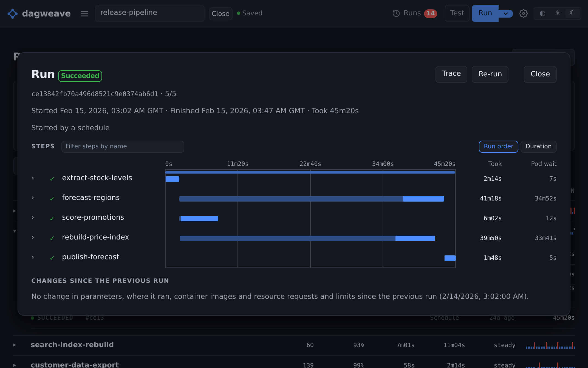
Task: Click the Saved status indicator
Action: [250, 13]
